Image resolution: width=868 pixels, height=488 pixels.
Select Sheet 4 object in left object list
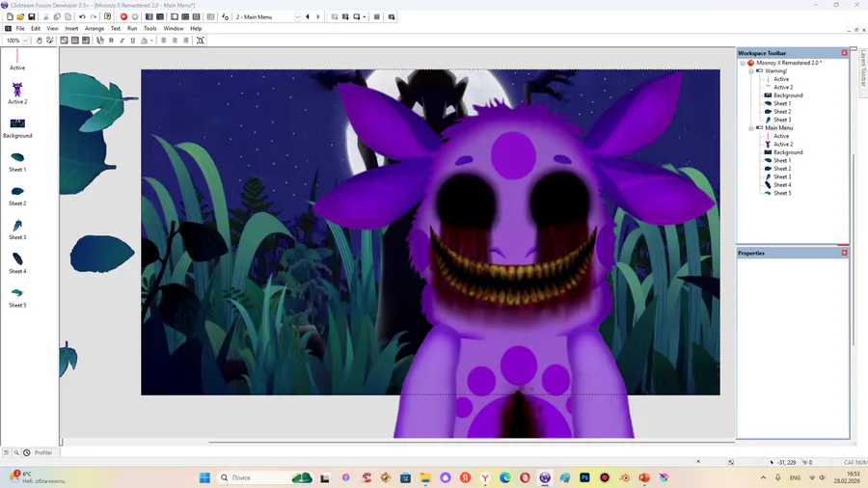pyautogui.click(x=17, y=263)
